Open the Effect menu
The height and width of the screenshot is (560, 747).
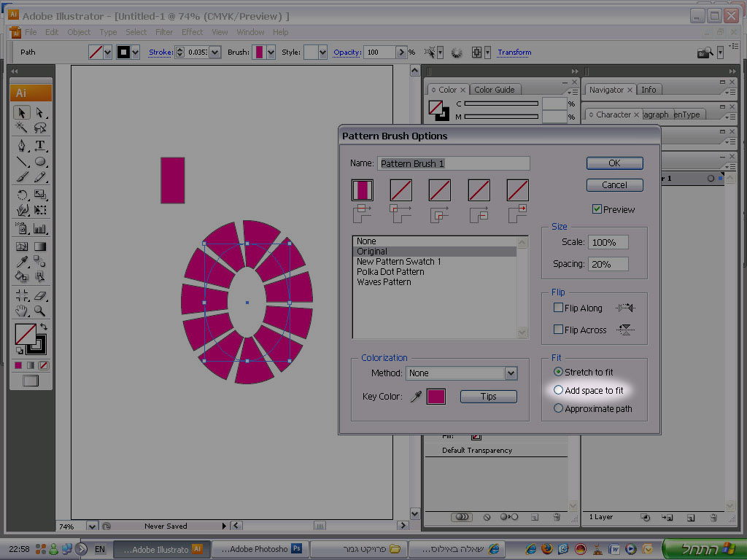point(192,32)
